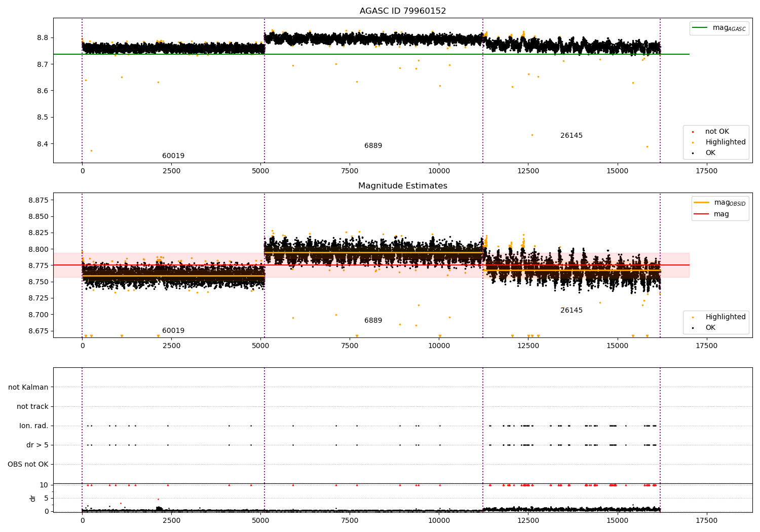Click the 8.750 y-axis tick label
The width and height of the screenshot is (760, 532).
tap(39, 282)
